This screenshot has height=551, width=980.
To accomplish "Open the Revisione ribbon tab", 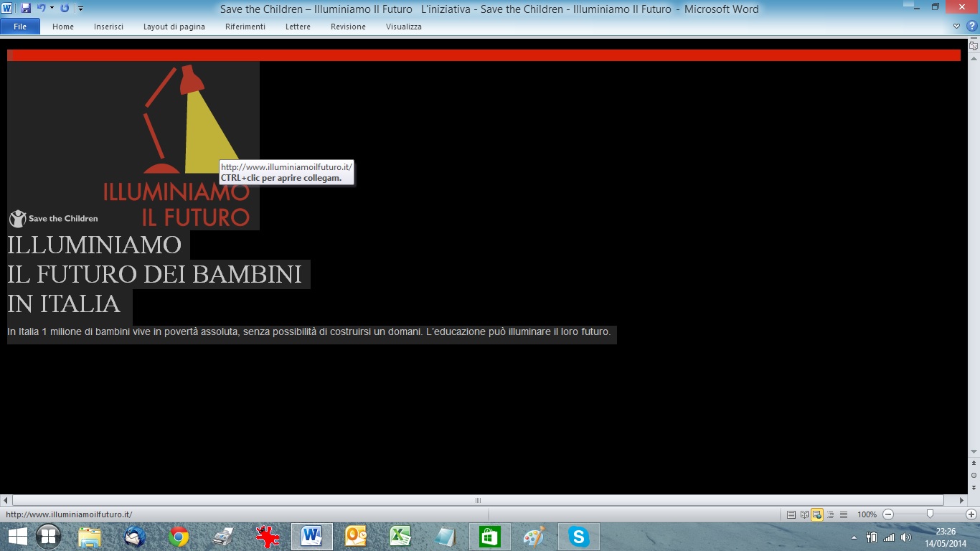I will pyautogui.click(x=348, y=27).
